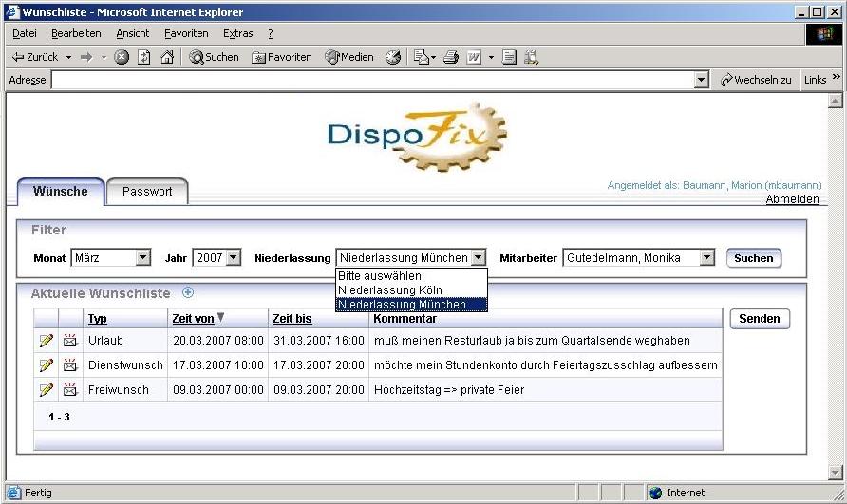Open the Suchen search toolbar button
The image size is (847, 504).
[x=214, y=57]
